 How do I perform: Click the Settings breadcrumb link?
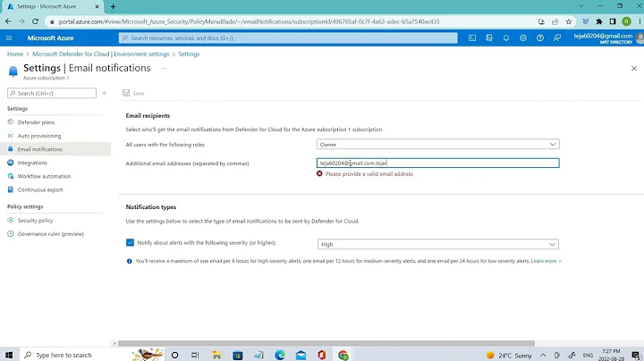[189, 54]
